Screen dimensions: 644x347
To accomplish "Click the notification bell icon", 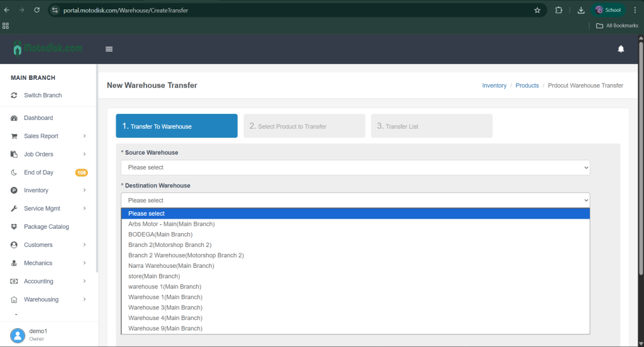I will pyautogui.click(x=621, y=49).
